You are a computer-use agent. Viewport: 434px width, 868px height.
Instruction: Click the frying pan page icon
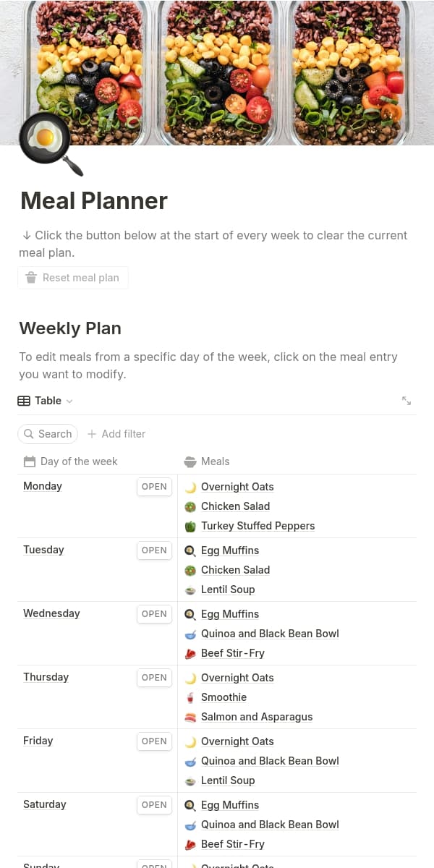(49, 143)
